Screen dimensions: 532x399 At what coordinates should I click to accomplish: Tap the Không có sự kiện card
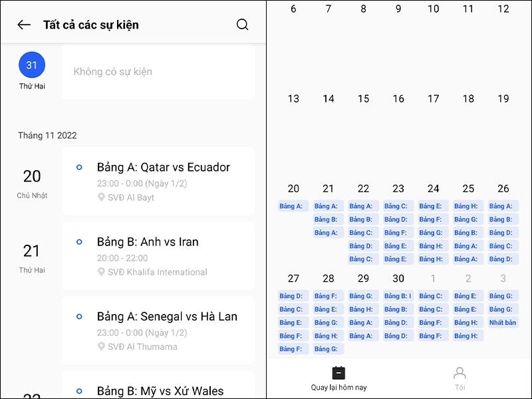pos(158,72)
